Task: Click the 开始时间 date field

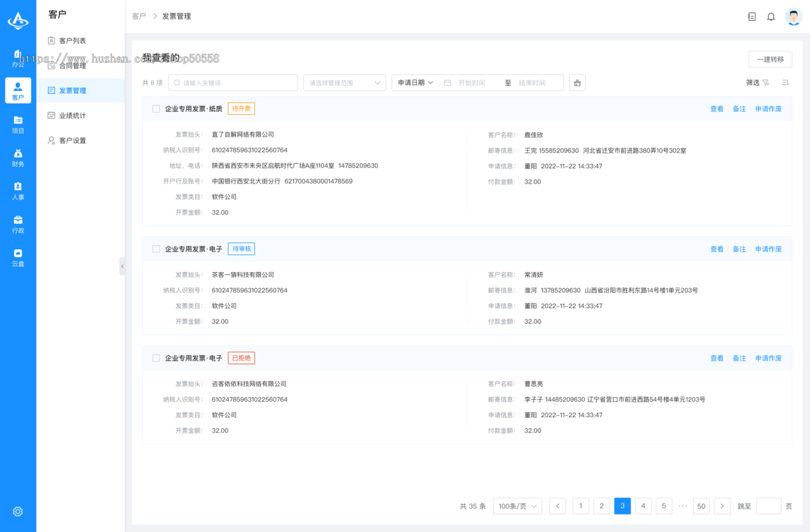Action: 472,82
